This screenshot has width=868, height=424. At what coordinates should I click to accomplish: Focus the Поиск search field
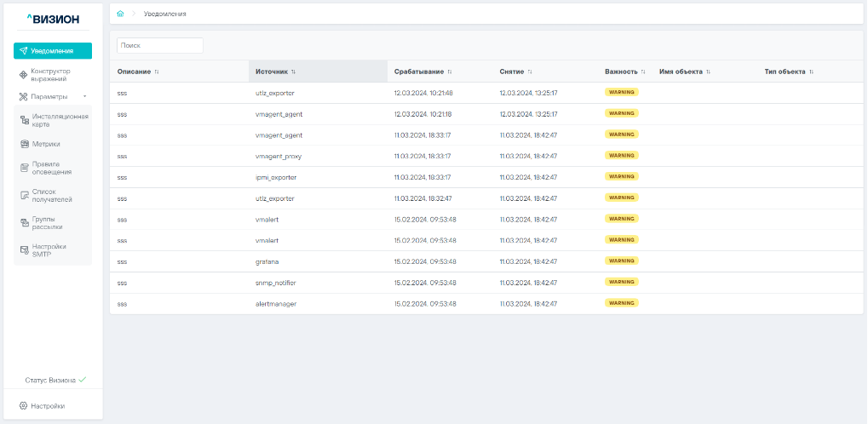[x=160, y=45]
